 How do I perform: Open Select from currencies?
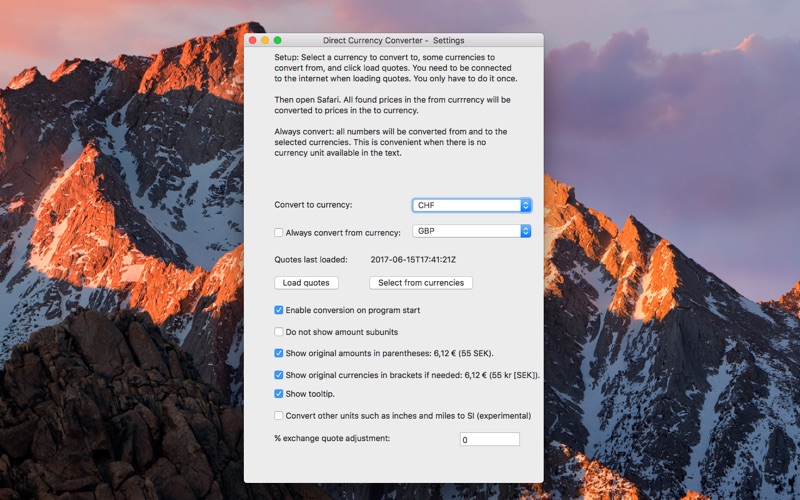click(421, 283)
